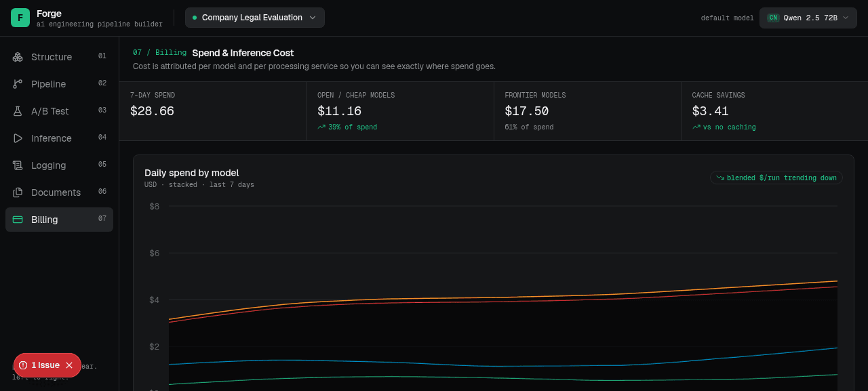The height and width of the screenshot is (391, 868).
Task: Click the 'ai engineering pipeline builder' tagline
Action: coord(100,24)
